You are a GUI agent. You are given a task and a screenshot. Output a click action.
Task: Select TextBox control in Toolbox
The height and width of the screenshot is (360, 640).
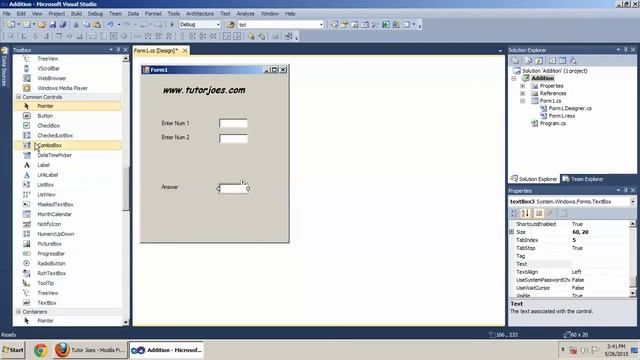point(47,303)
